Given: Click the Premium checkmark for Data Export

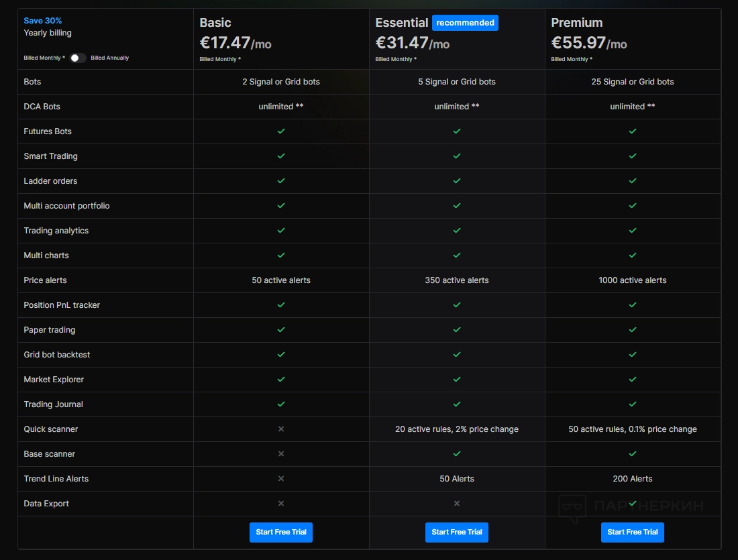Looking at the screenshot, I should click(633, 504).
